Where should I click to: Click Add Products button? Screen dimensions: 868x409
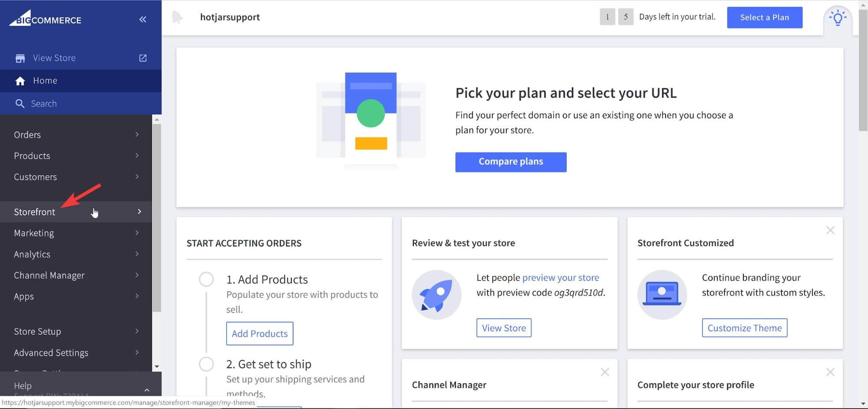pos(260,333)
